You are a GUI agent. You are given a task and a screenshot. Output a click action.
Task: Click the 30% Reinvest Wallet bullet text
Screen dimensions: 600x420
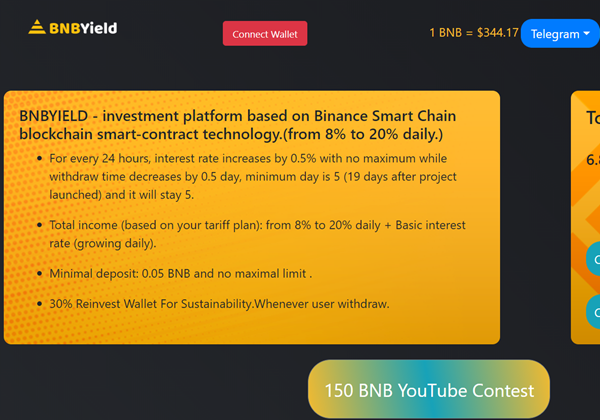coord(219,303)
